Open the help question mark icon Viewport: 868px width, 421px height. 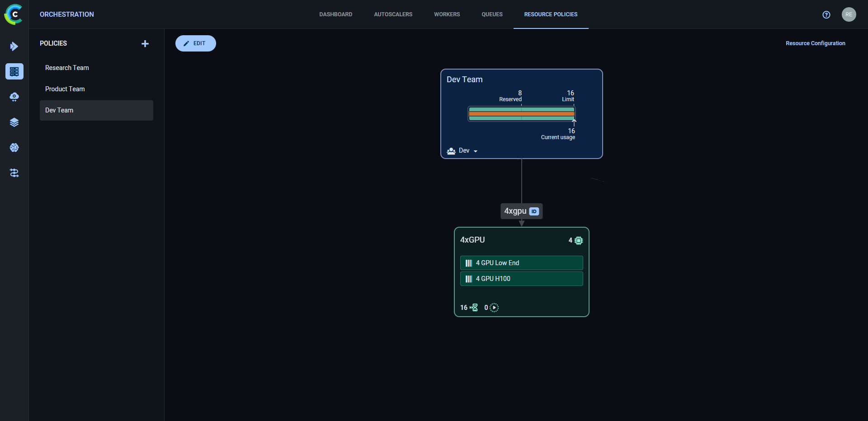click(826, 14)
